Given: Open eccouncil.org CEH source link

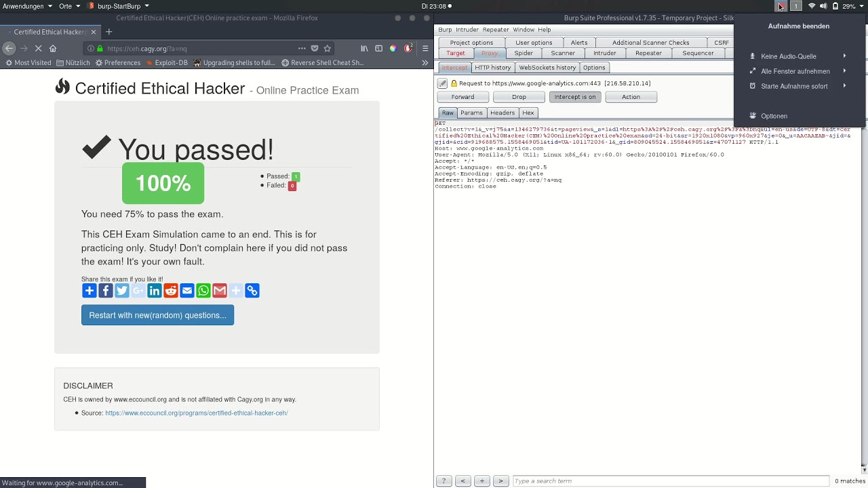Looking at the screenshot, I should [x=197, y=413].
